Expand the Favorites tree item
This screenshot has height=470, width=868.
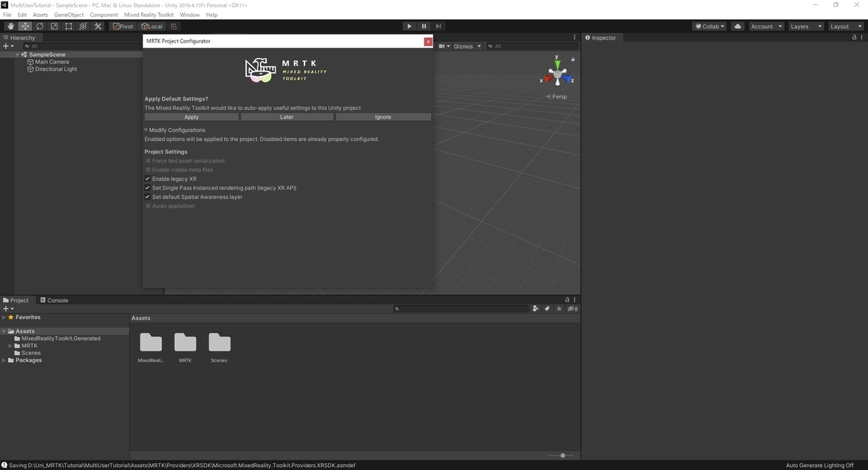click(4, 317)
